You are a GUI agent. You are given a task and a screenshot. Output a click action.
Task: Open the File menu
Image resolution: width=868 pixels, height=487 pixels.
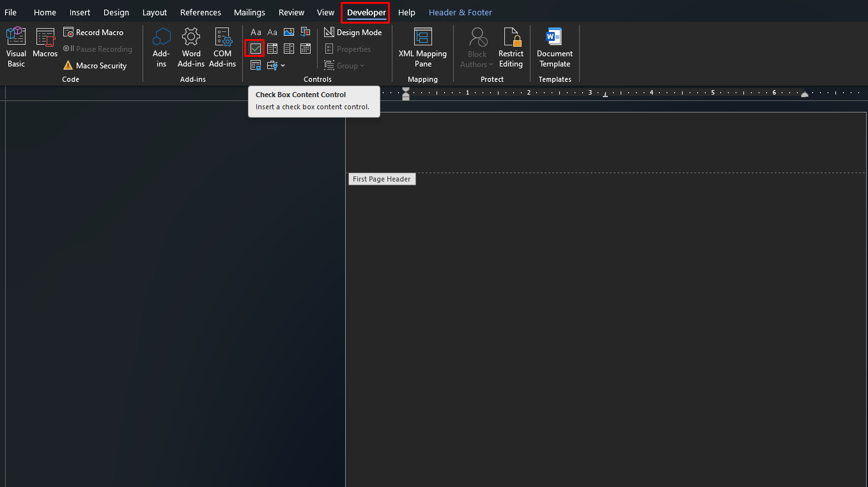(x=11, y=12)
